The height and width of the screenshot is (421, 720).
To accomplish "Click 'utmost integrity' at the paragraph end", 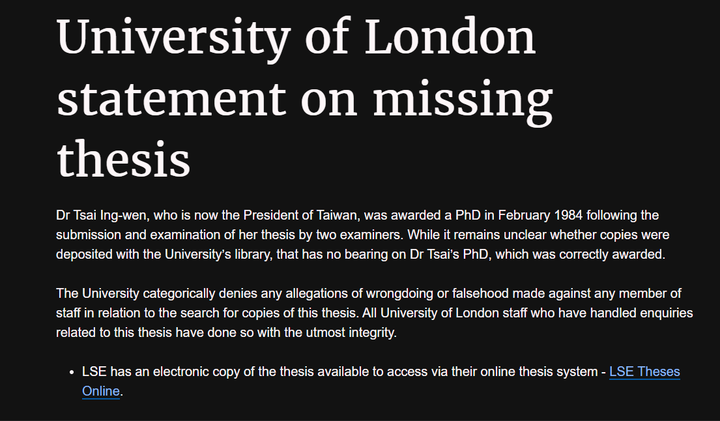I will pos(350,332).
